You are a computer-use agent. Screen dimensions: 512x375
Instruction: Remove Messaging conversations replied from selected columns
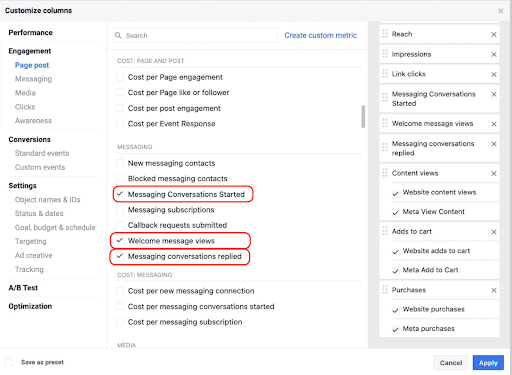tap(494, 144)
